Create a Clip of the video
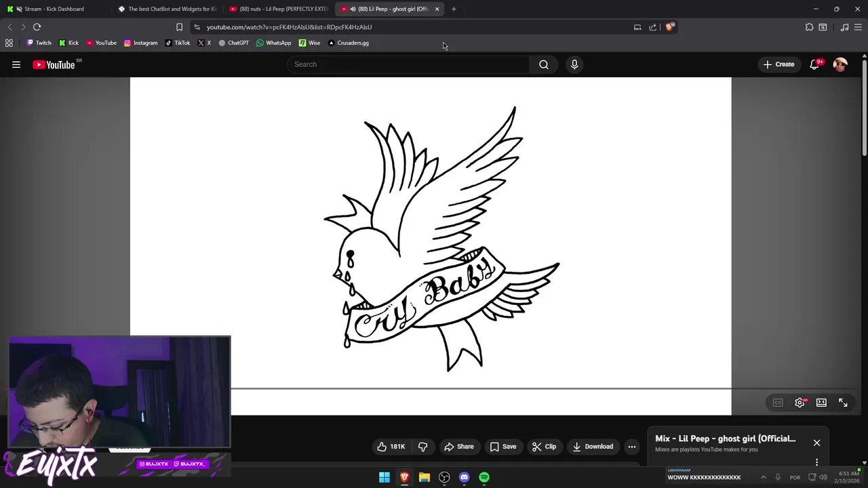Screen dimensions: 868x488 point(544,447)
